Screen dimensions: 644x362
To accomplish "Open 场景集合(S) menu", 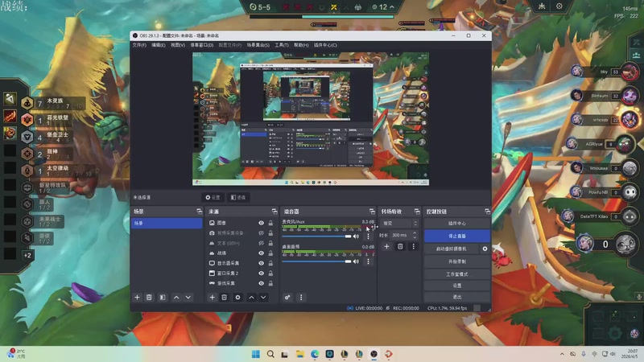I will pos(258,45).
